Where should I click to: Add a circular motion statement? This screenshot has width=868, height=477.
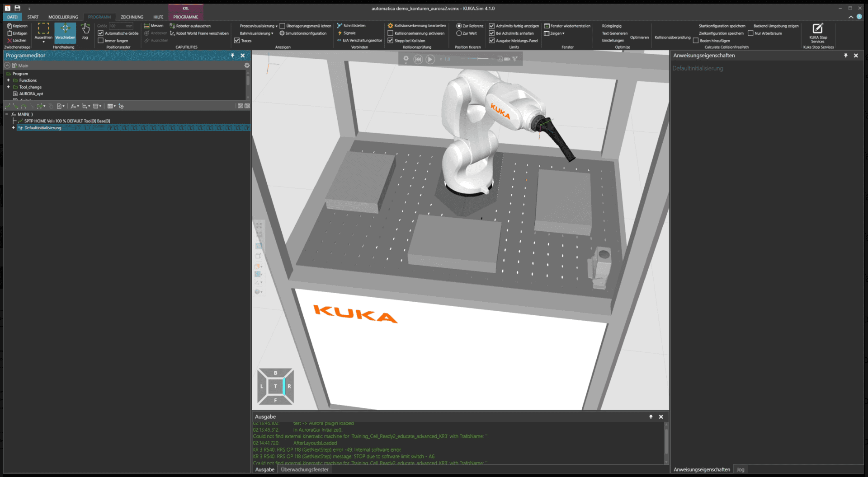[x=24, y=106]
